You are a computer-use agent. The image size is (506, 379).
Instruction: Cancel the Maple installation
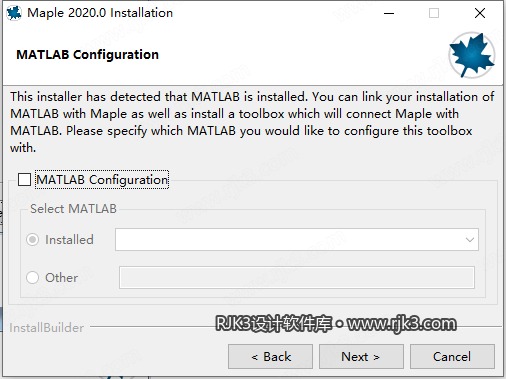452,357
